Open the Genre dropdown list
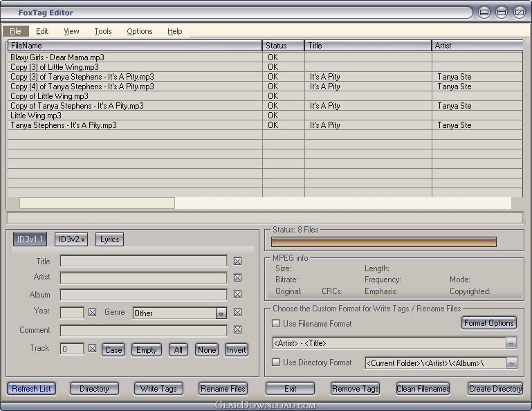532x411 pixels. tap(221, 313)
